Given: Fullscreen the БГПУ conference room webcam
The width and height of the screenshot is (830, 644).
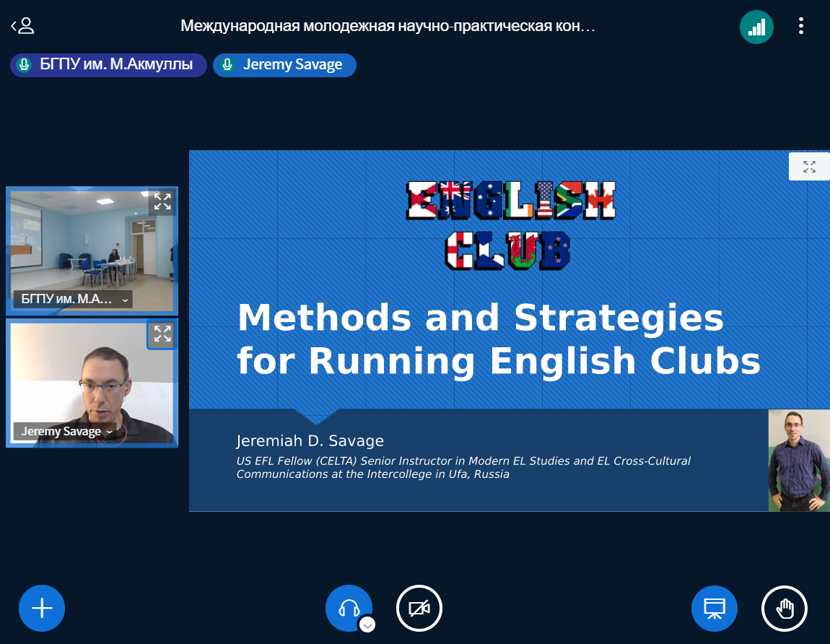Looking at the screenshot, I should 162,202.
